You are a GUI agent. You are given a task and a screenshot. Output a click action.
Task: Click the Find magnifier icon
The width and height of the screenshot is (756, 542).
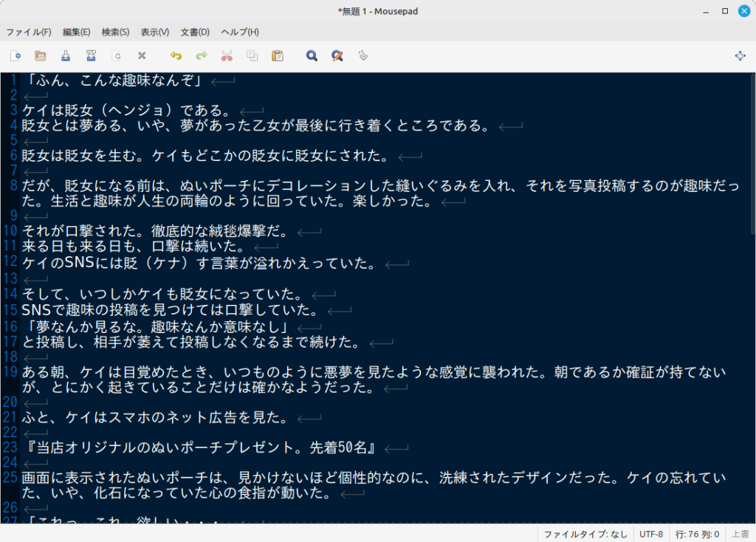point(312,55)
